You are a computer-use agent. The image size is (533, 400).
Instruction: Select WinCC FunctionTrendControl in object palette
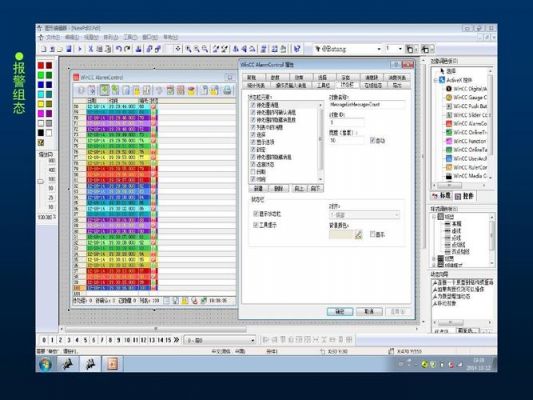click(466, 141)
